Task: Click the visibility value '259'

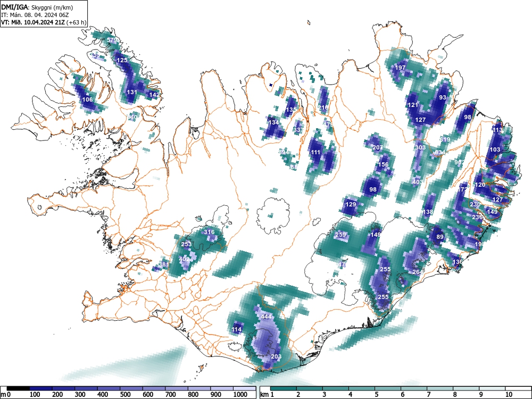Action: tap(340, 235)
